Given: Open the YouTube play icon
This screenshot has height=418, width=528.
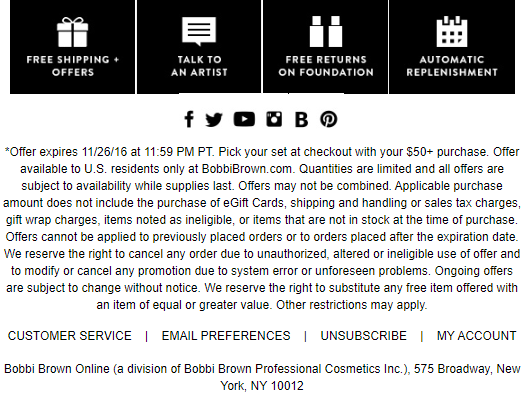Looking at the screenshot, I should click(244, 119).
